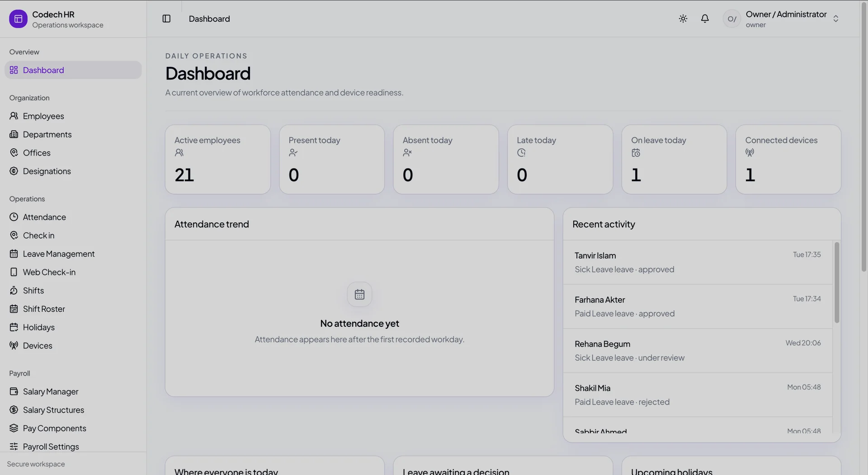Viewport: 868px width, 475px height.
Task: Click the O/ user avatar
Action: (731, 19)
